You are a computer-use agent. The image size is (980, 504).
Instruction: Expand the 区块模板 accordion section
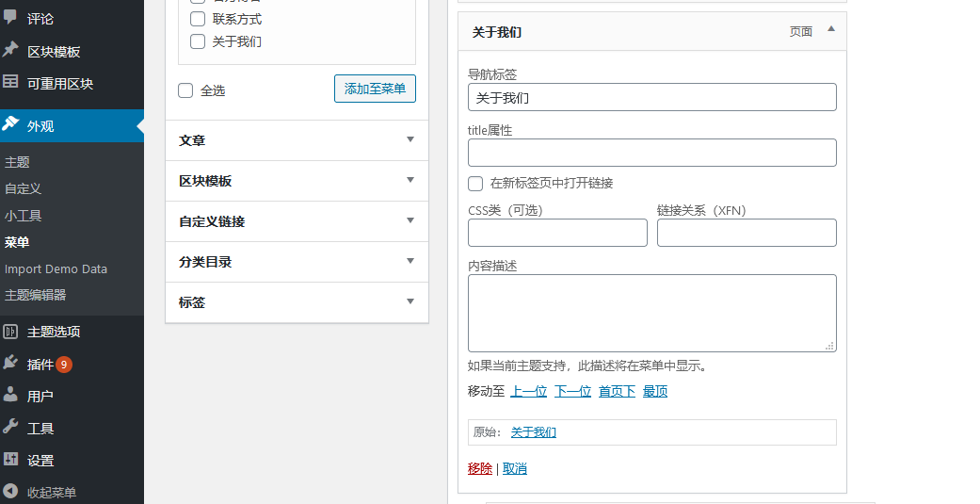[297, 181]
